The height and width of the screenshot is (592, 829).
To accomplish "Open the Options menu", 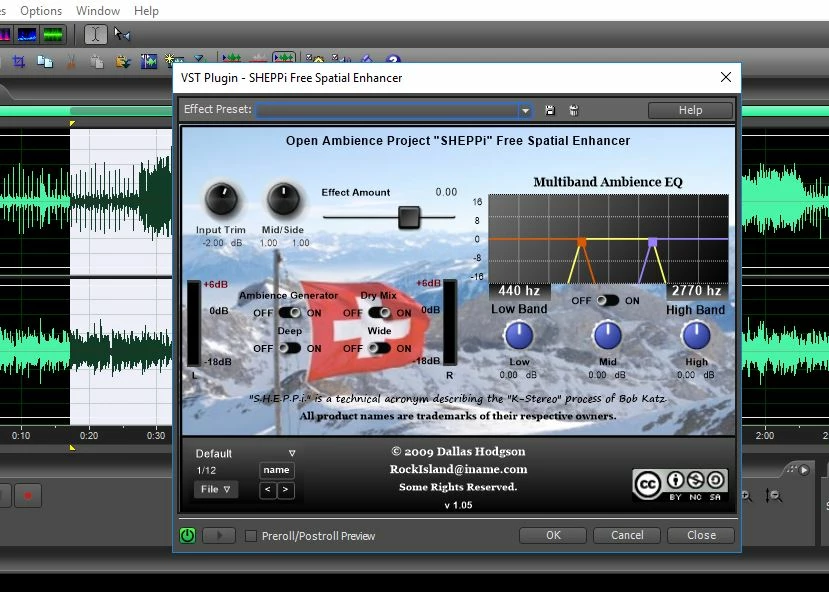I will 41,11.
